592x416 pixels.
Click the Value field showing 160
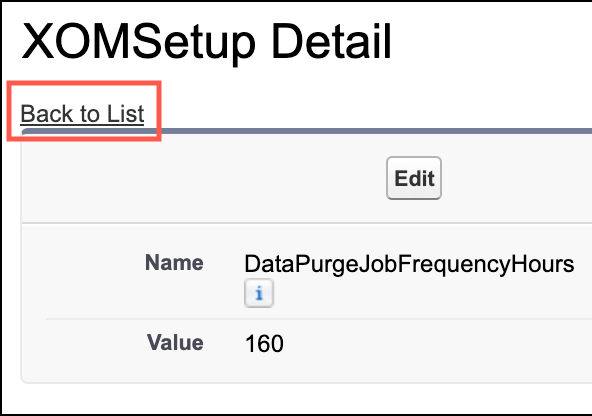click(264, 344)
